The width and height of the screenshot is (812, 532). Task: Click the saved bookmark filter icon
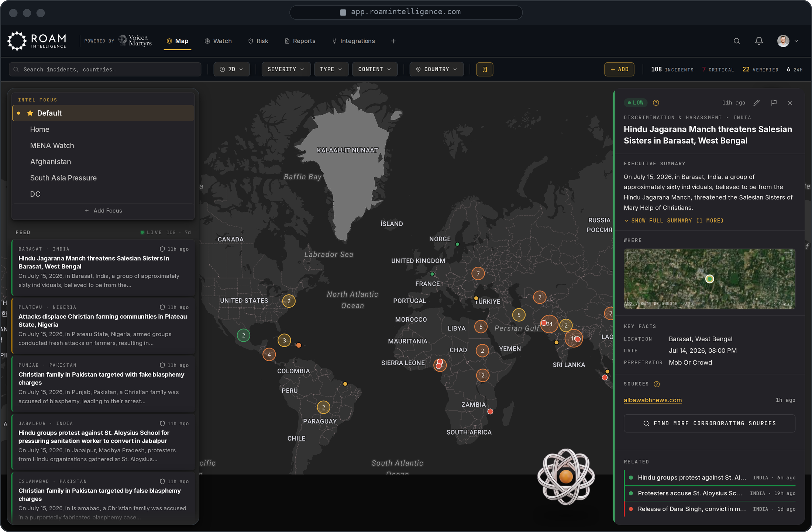485,69
